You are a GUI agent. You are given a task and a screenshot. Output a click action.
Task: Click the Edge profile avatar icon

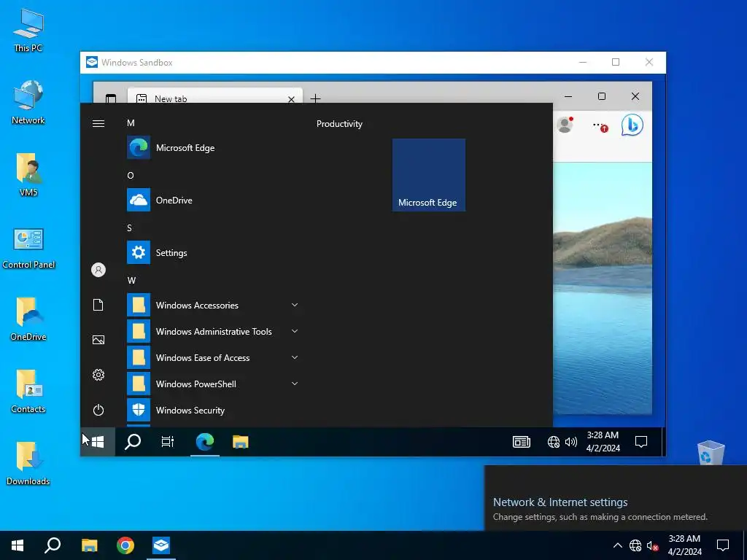(565, 125)
